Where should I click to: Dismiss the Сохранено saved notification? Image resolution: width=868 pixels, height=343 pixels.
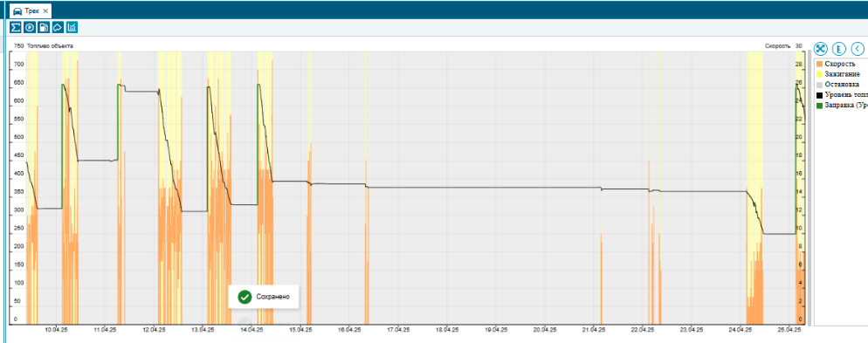coord(264,297)
